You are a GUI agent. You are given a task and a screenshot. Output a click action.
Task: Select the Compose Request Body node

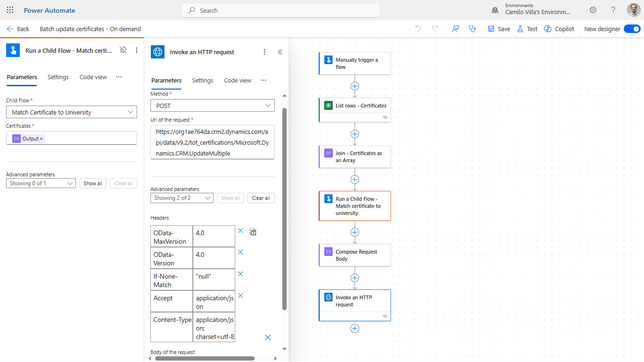355,255
